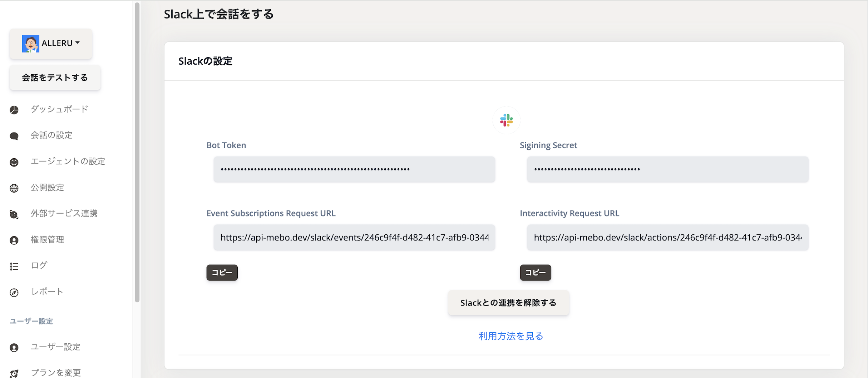Click the smiley face agent settings icon

point(14,162)
